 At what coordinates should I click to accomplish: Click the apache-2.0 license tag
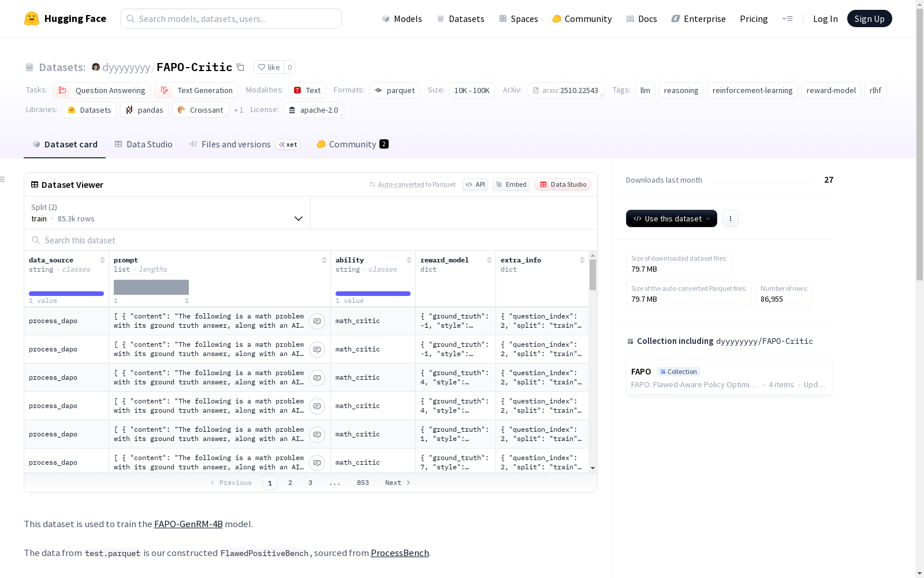point(314,110)
